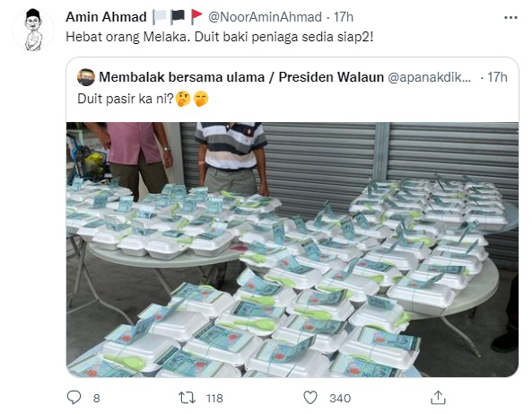The width and height of the screenshot is (532, 414).
Task: Open the quoted tweet text Duit pasir
Action: point(126,99)
